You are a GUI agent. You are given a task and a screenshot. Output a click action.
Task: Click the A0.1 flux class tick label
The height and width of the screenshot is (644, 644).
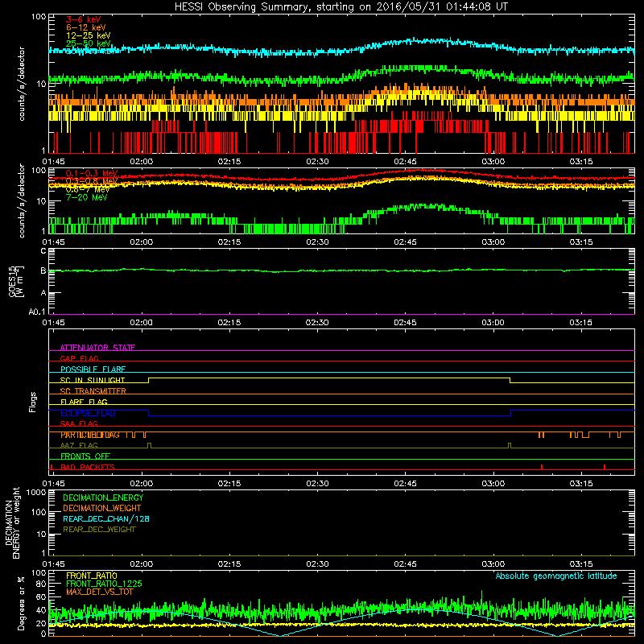[37, 312]
